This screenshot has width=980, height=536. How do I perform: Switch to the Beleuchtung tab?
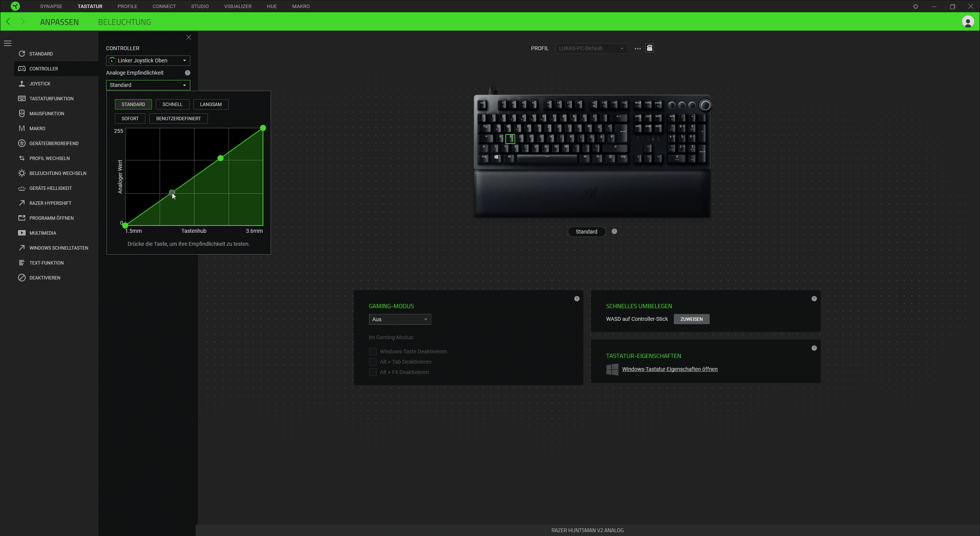point(124,22)
